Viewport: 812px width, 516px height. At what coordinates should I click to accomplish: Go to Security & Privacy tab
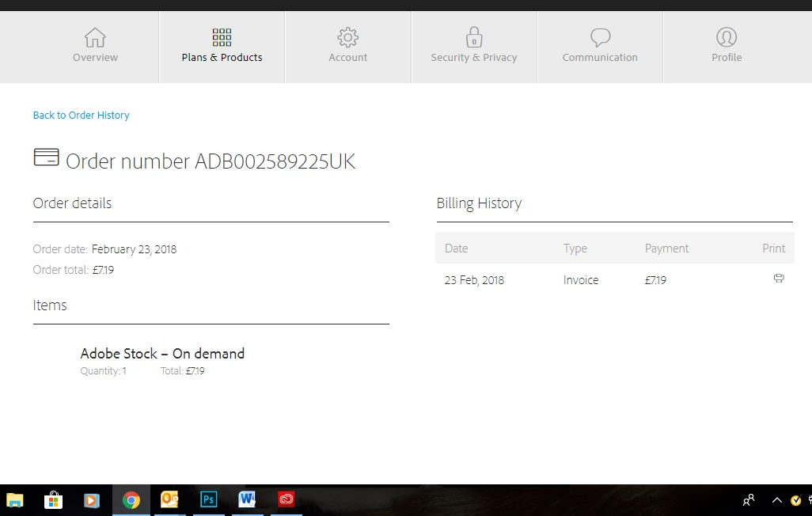coord(474,46)
